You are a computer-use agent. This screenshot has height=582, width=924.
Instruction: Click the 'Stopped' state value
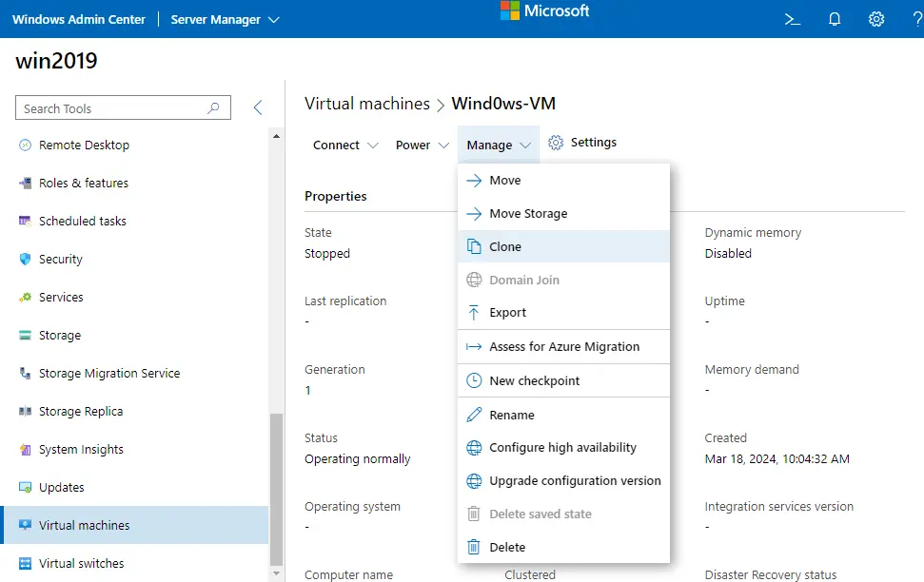point(327,253)
